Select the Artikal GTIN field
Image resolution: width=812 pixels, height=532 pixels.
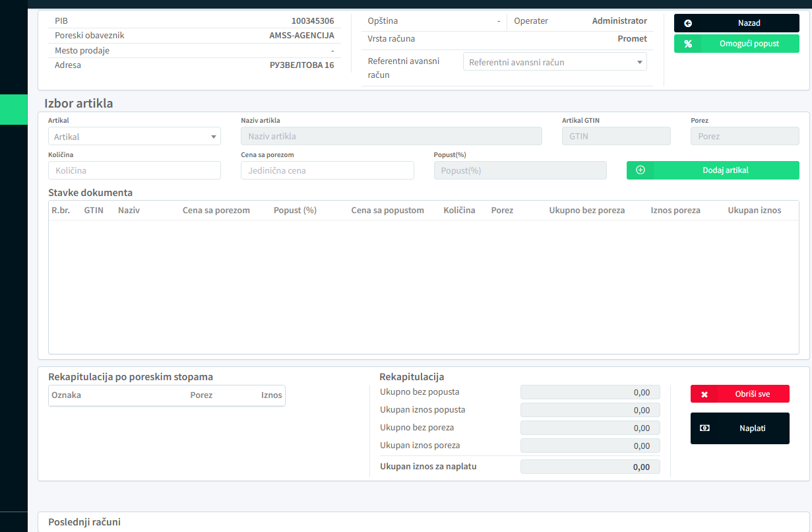coord(615,137)
